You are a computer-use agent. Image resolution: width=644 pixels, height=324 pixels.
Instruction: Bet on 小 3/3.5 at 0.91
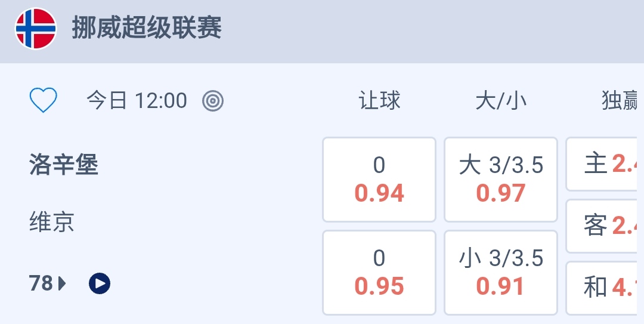click(x=501, y=273)
